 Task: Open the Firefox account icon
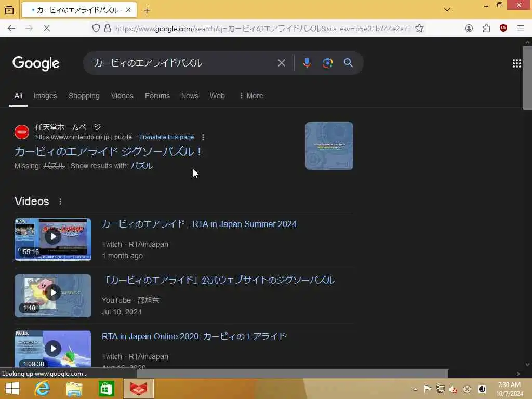pos(469,28)
